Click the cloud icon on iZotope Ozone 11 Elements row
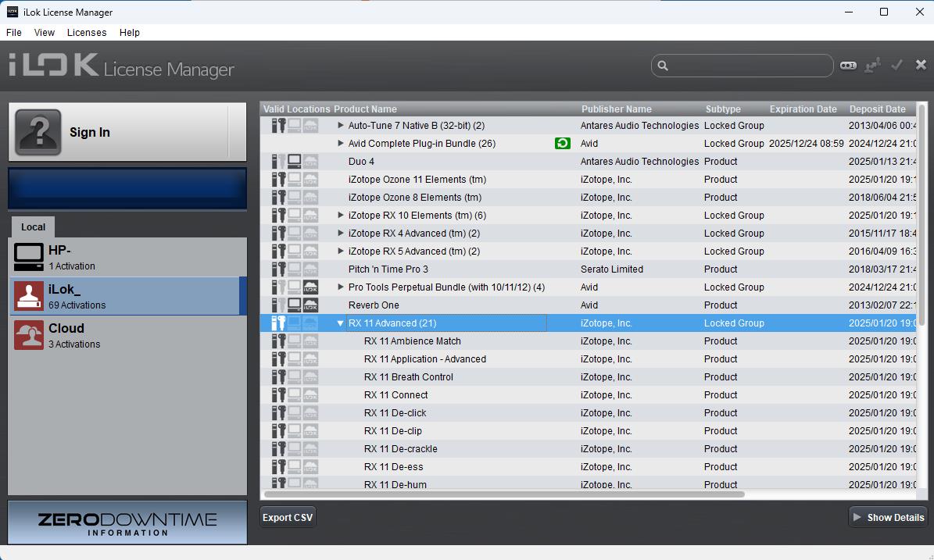The height and width of the screenshot is (560, 934). click(x=310, y=180)
